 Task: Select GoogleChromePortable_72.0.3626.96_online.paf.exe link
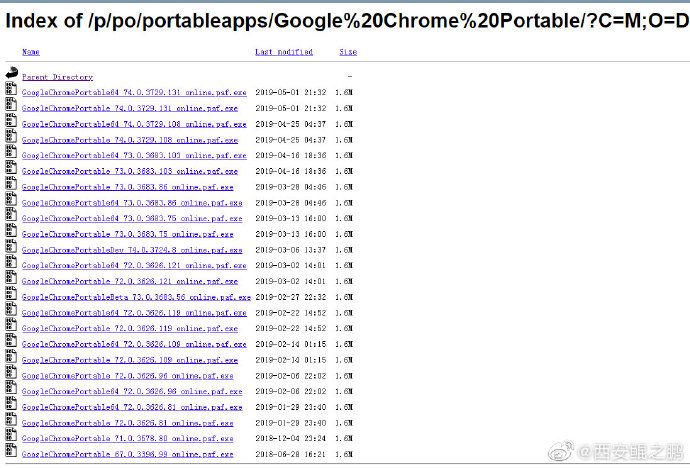click(x=128, y=376)
